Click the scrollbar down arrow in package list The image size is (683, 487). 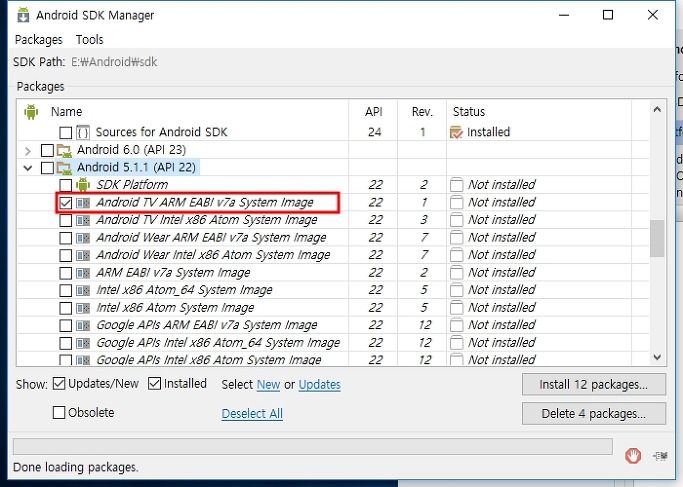click(657, 357)
